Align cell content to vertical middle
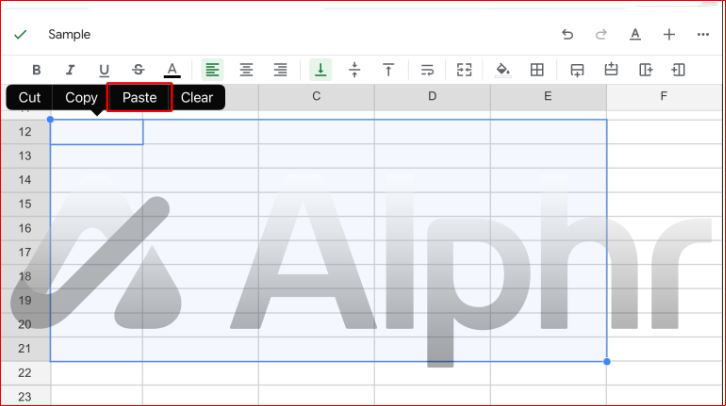726x406 pixels. pos(354,70)
